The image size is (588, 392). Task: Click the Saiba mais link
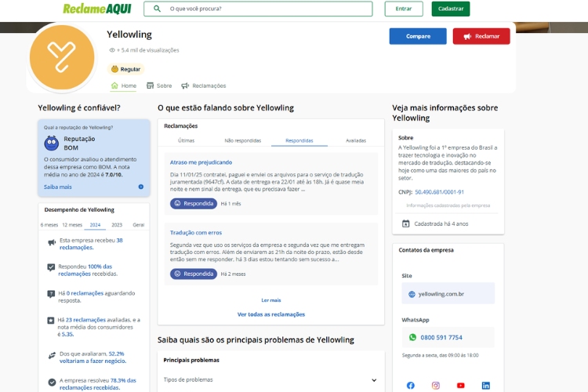pos(58,187)
